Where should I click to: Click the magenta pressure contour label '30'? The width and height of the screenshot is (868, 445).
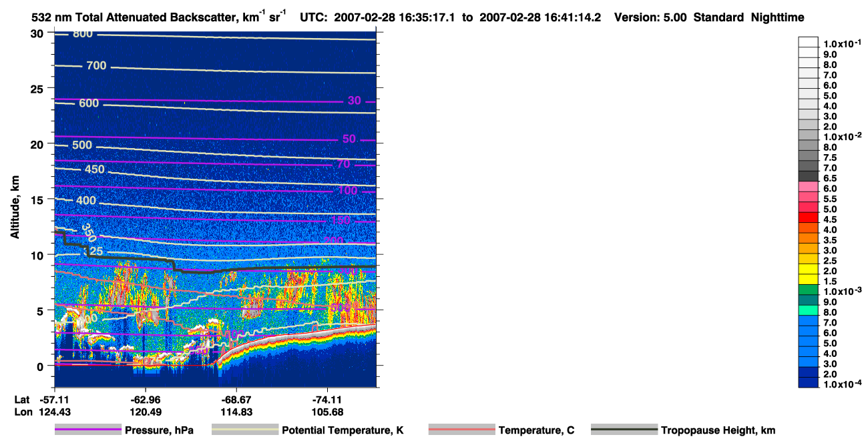tap(355, 101)
